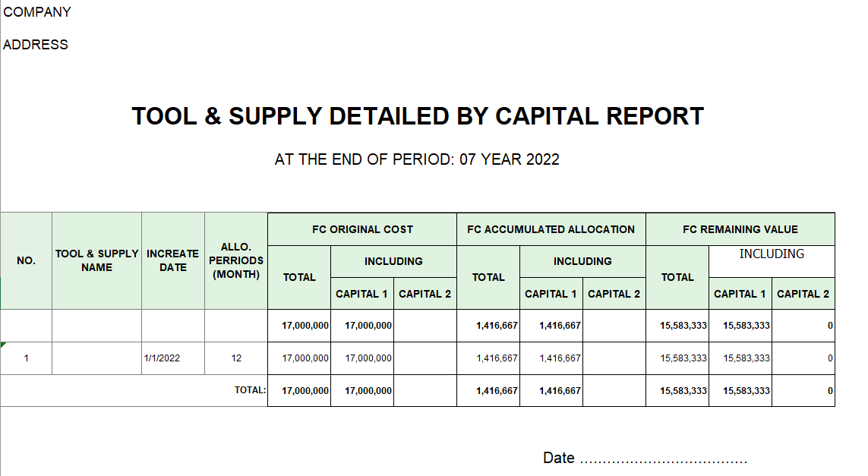Select FC ACCUMULATED ALLOCATION header
This screenshot has height=476, width=868.
point(551,229)
